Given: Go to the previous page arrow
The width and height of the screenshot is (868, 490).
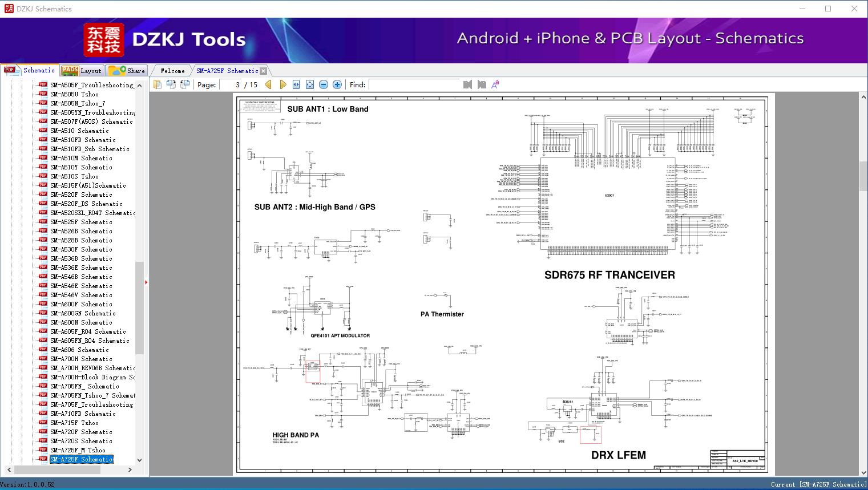Looking at the screenshot, I should 268,84.
